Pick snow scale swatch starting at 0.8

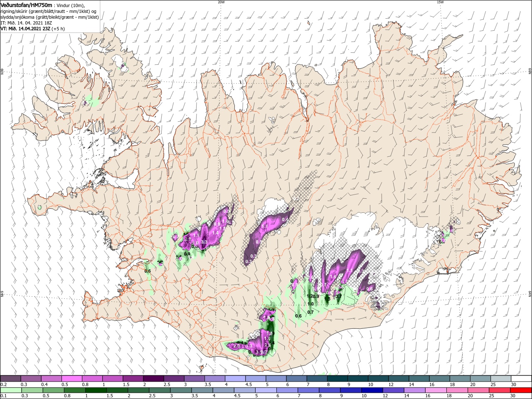[92, 379]
